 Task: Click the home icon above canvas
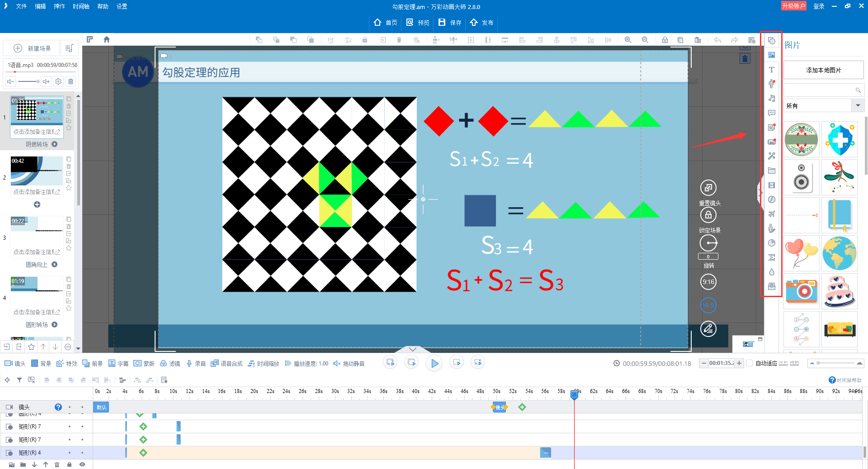point(107,39)
